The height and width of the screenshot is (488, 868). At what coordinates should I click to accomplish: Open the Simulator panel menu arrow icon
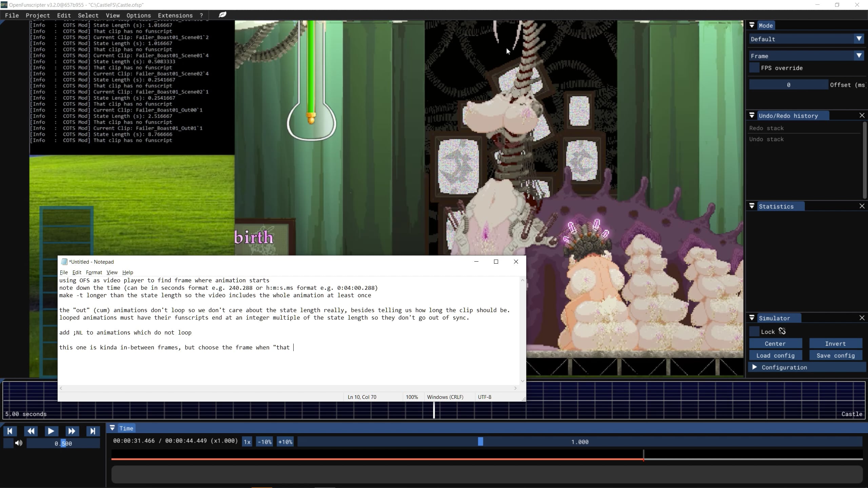pos(752,318)
